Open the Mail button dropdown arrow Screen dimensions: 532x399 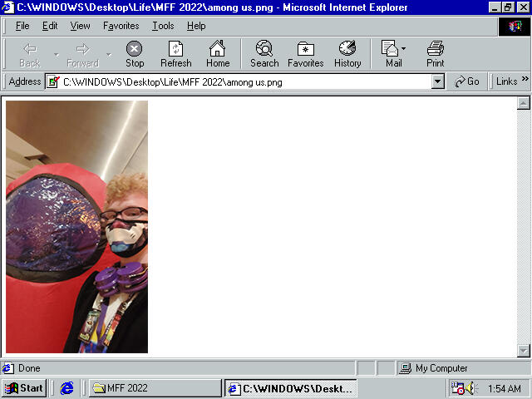point(404,49)
